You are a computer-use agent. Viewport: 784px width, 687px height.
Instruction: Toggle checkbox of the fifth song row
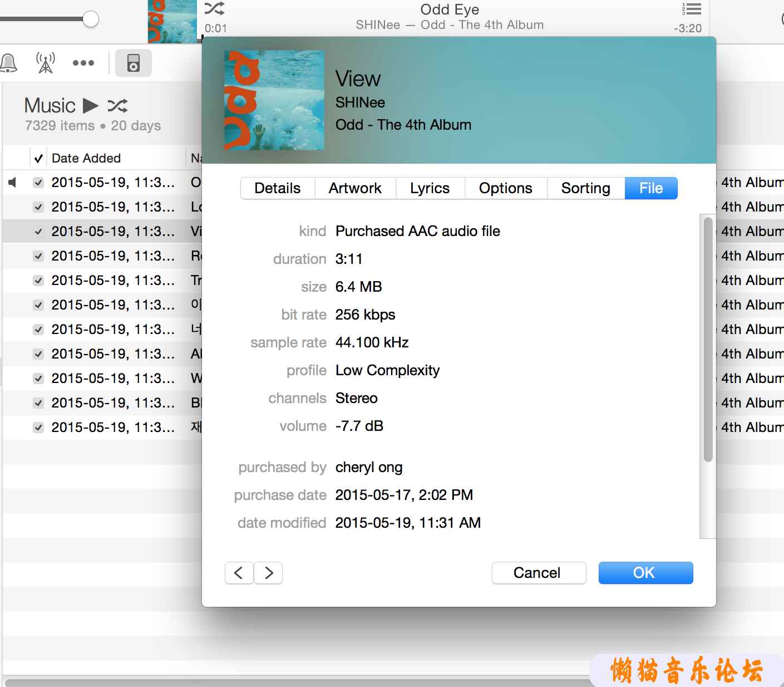[x=38, y=280]
